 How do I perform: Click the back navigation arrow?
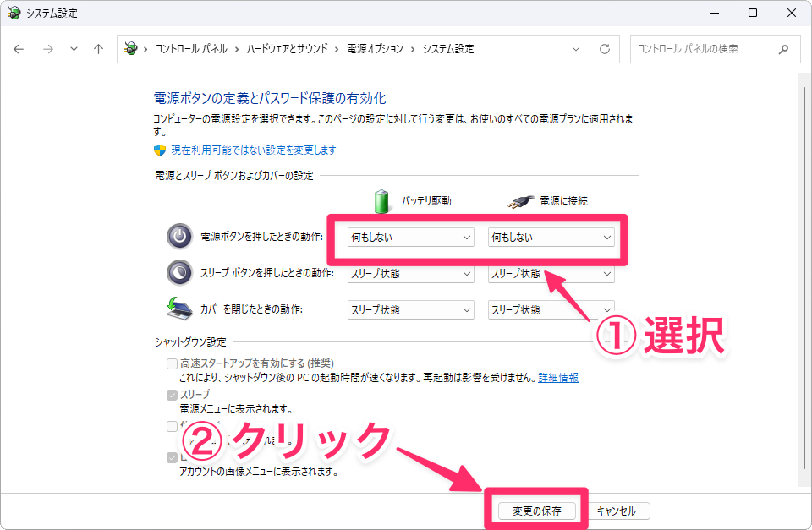pyautogui.click(x=19, y=49)
